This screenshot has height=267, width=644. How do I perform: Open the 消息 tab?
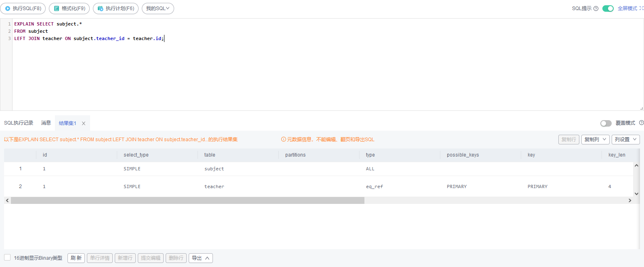46,123
